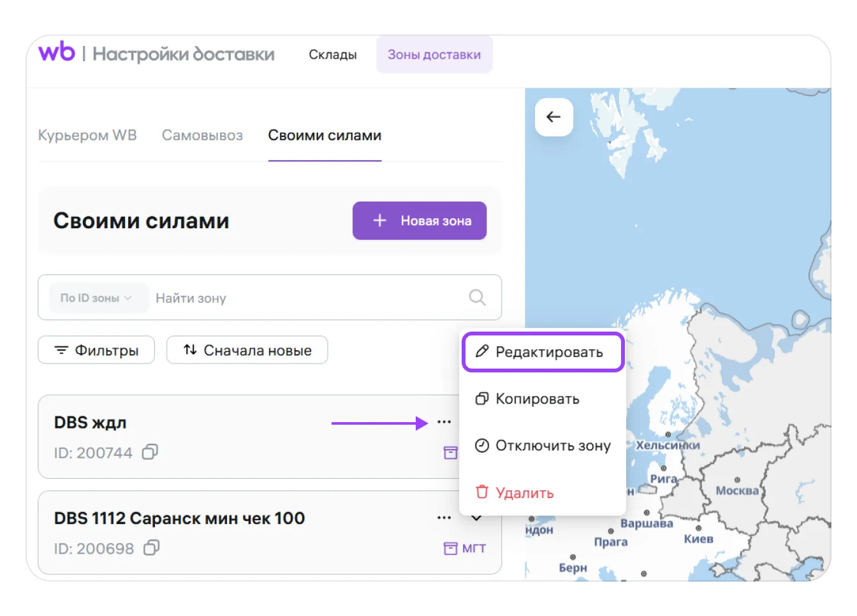Click the DBS ждл zone title
This screenshot has width=857, height=616.
(x=91, y=422)
